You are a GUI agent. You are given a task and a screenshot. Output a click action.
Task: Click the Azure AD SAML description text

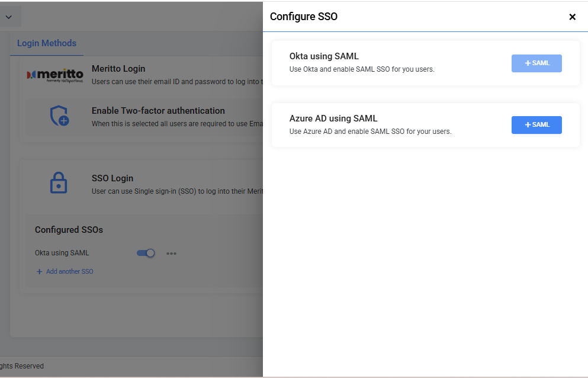370,132
